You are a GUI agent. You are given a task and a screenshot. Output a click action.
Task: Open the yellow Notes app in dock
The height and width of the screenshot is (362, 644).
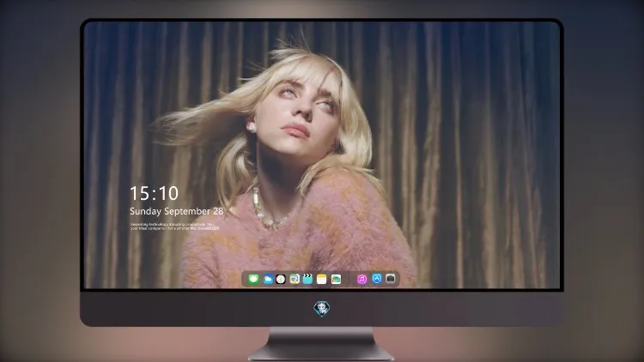pyautogui.click(x=322, y=279)
